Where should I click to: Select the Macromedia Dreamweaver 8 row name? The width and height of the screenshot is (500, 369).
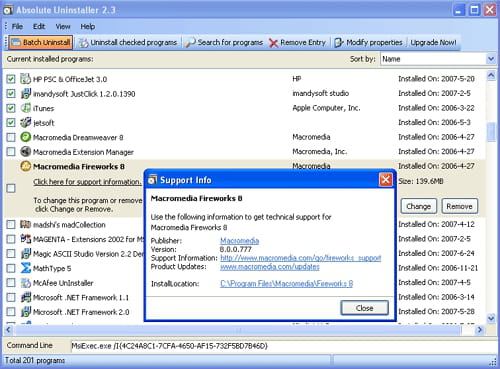pyautogui.click(x=78, y=137)
